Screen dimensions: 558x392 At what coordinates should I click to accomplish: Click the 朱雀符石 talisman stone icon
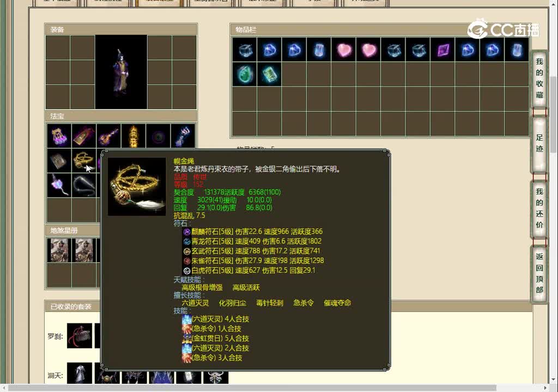click(187, 261)
